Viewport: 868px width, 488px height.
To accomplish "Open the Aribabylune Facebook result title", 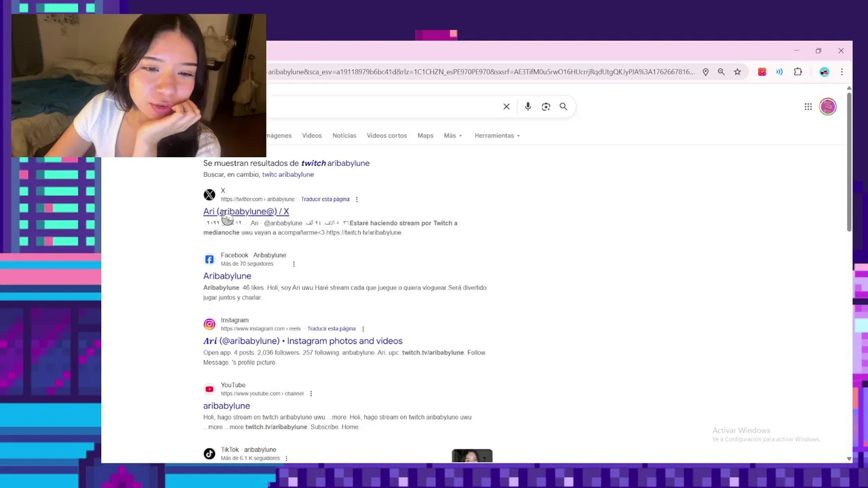I will (227, 276).
